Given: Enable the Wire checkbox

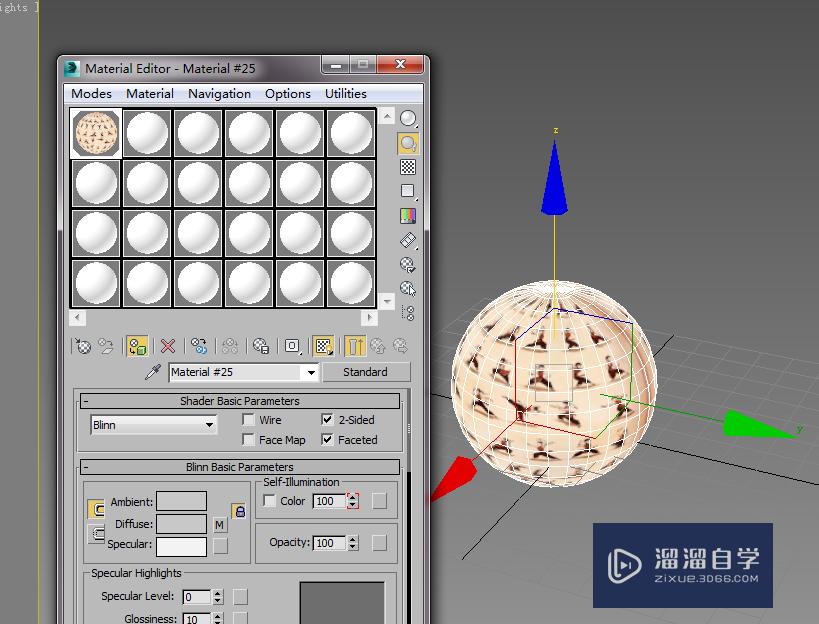Looking at the screenshot, I should (247, 420).
